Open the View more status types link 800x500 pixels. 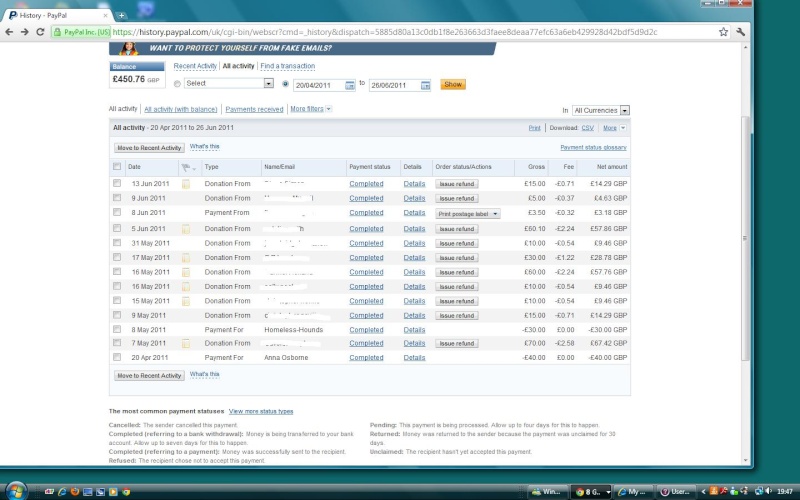[x=261, y=411]
